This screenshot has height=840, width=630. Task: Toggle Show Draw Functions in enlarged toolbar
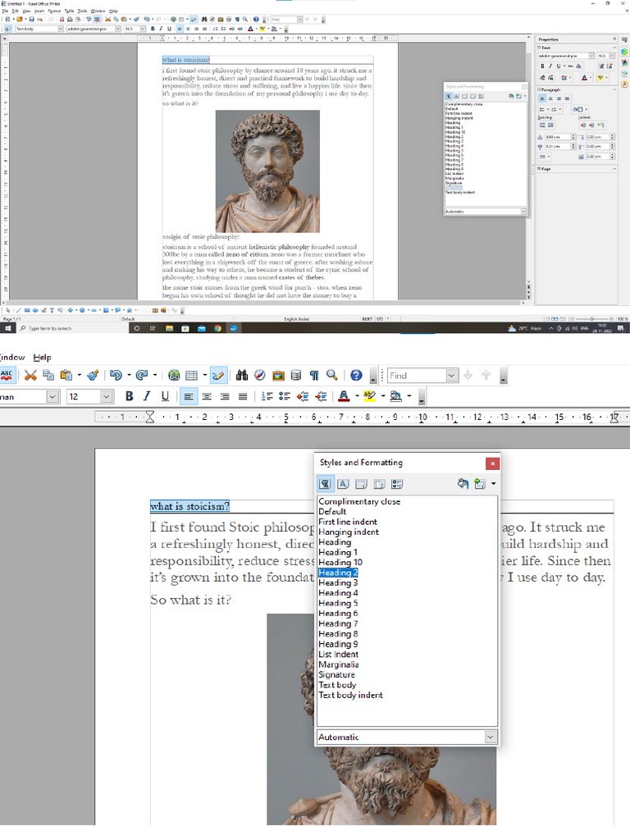pyautogui.click(x=218, y=376)
